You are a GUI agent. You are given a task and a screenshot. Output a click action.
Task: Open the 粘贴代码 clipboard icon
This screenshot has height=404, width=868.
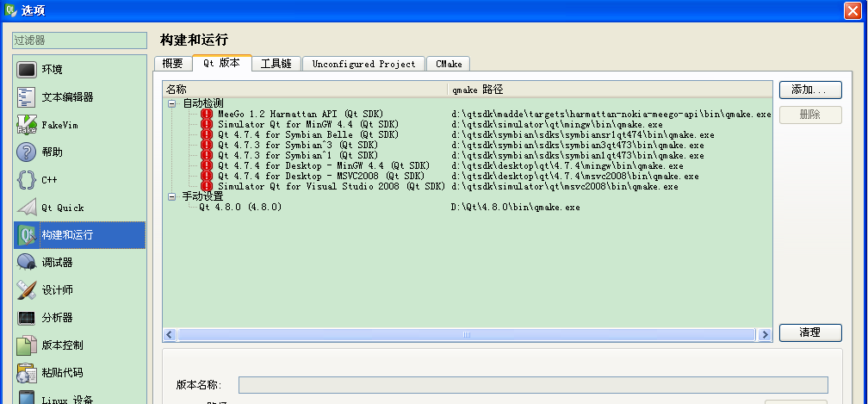click(27, 372)
